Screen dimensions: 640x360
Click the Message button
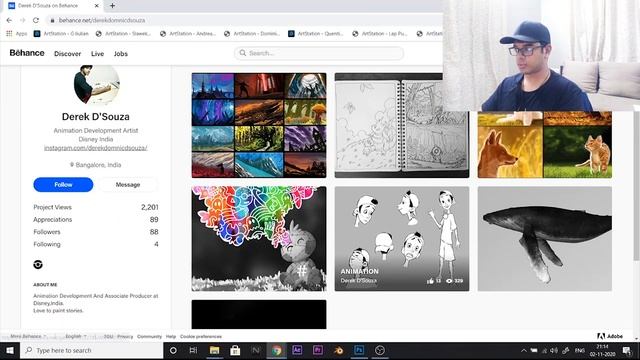point(128,184)
